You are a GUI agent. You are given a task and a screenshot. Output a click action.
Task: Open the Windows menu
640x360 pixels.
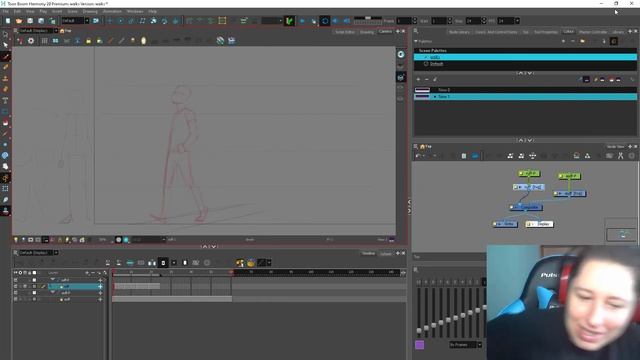(x=135, y=11)
